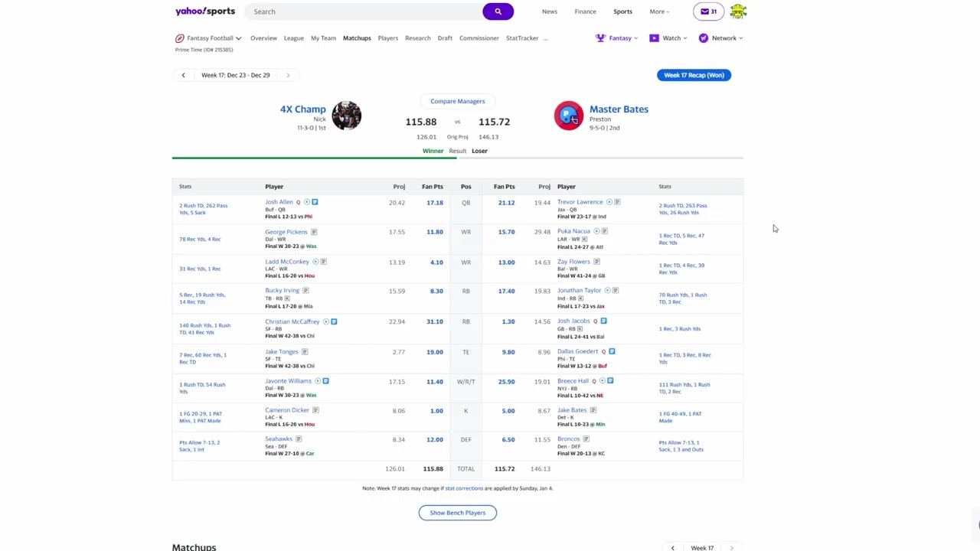980x551 pixels.
Task: Open Jake Bates' player notes icon
Action: click(x=593, y=410)
